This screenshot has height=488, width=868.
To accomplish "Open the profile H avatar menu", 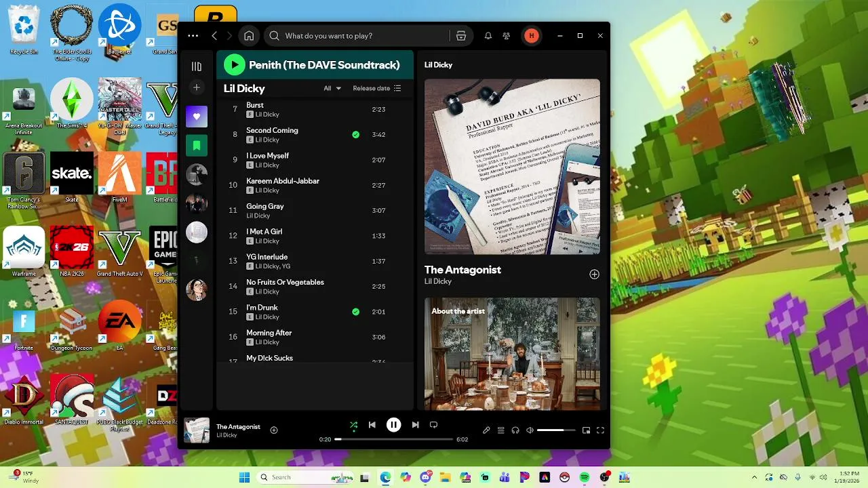I will [531, 36].
